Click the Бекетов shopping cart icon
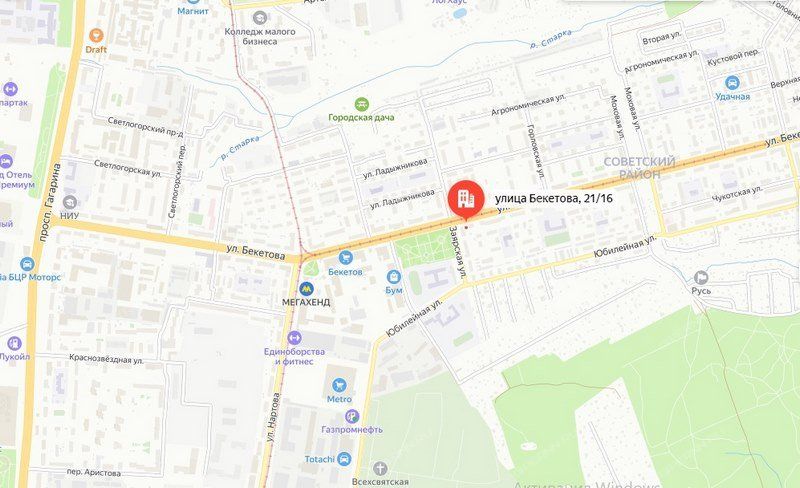Image resolution: width=800 pixels, height=488 pixels. point(345,258)
